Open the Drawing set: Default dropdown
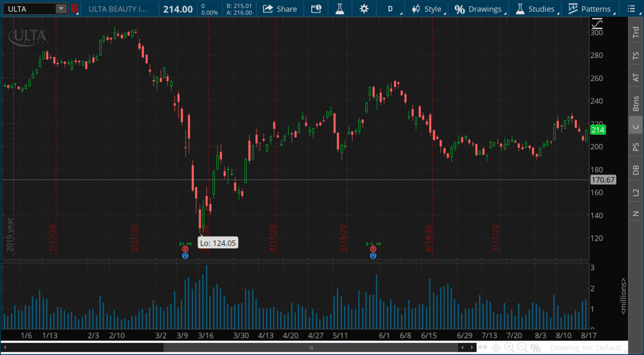This screenshot has width=644, height=355. pos(589,348)
